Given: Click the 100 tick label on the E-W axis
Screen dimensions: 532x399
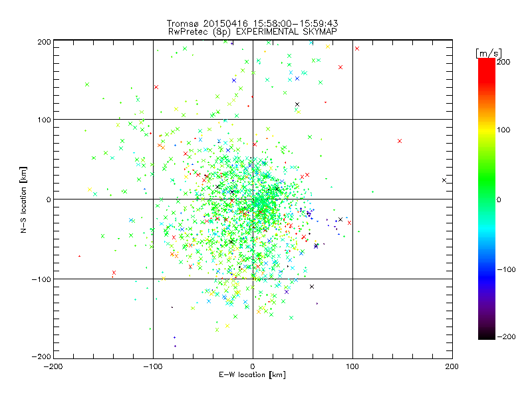Looking at the screenshot, I should click(x=352, y=366).
